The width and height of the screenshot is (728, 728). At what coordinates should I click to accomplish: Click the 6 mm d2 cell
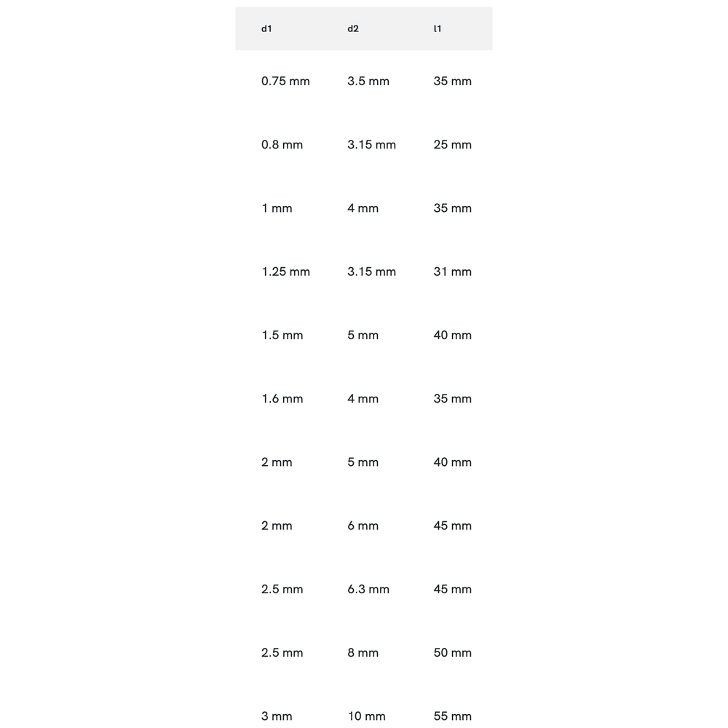[x=363, y=526]
